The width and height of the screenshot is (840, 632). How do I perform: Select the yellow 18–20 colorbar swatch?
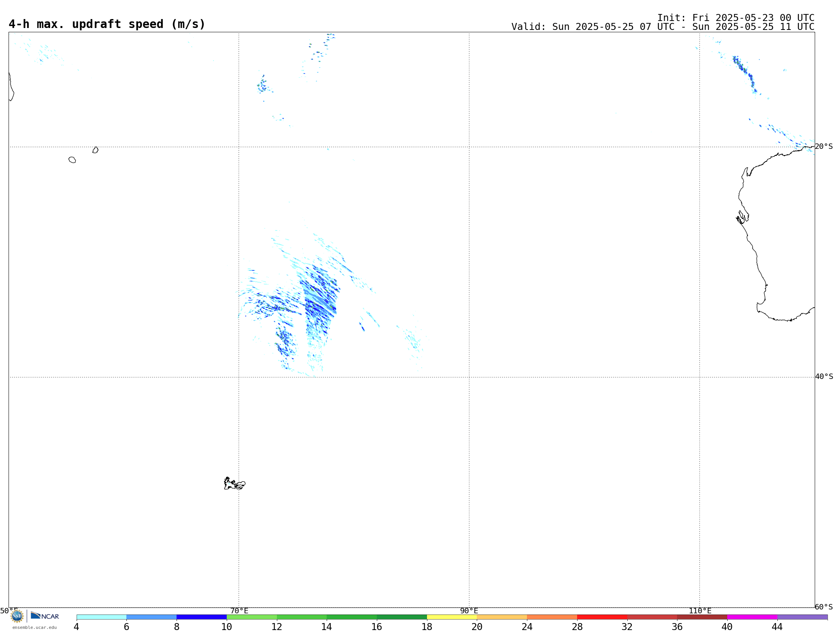[x=452, y=617]
